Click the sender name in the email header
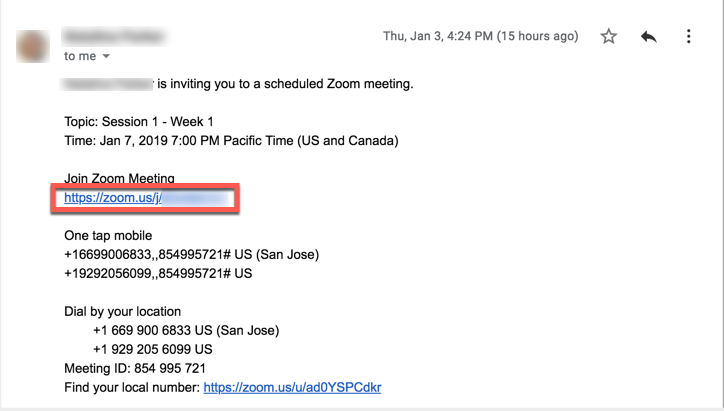 pos(115,36)
